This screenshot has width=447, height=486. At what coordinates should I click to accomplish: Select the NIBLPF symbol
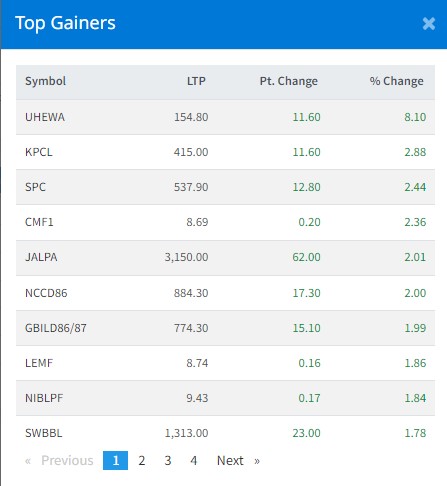pyautogui.click(x=44, y=398)
